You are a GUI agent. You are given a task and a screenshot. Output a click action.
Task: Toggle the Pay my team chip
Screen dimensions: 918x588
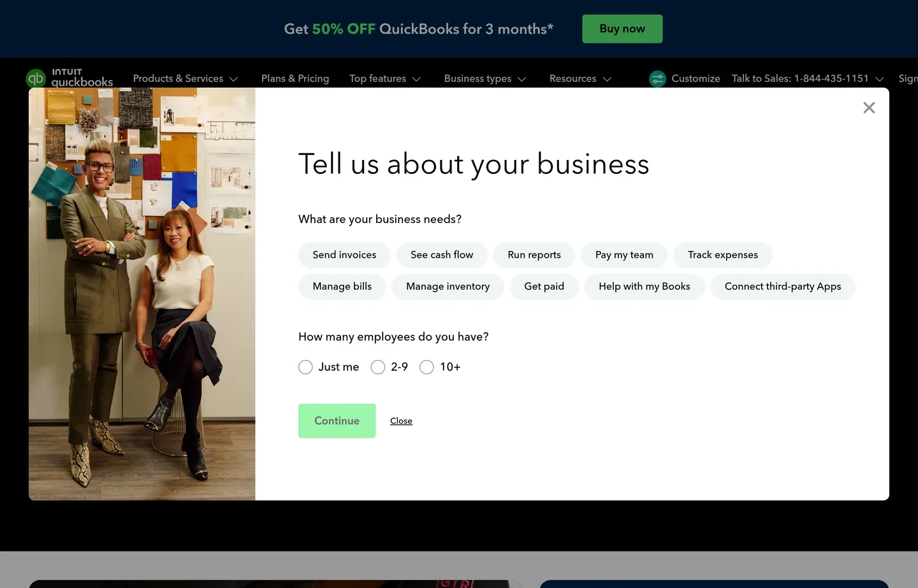(x=624, y=255)
